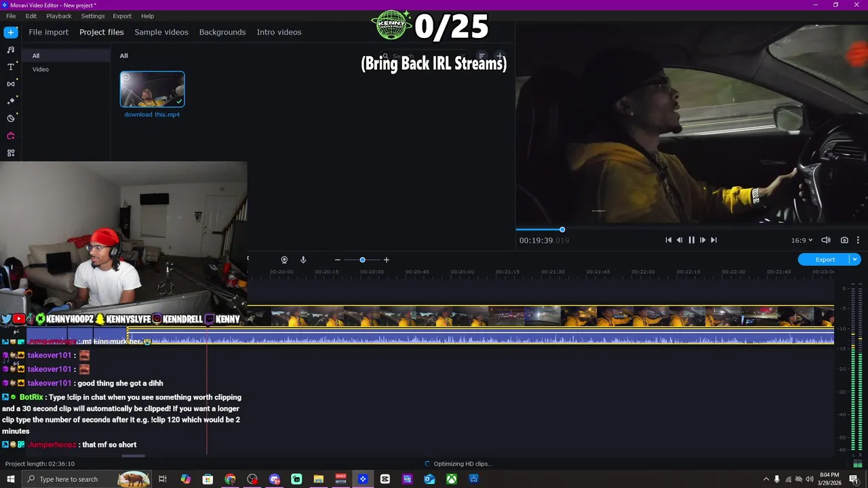Open the File import panel with plus icon
Image resolution: width=868 pixels, height=488 pixels.
11,33
